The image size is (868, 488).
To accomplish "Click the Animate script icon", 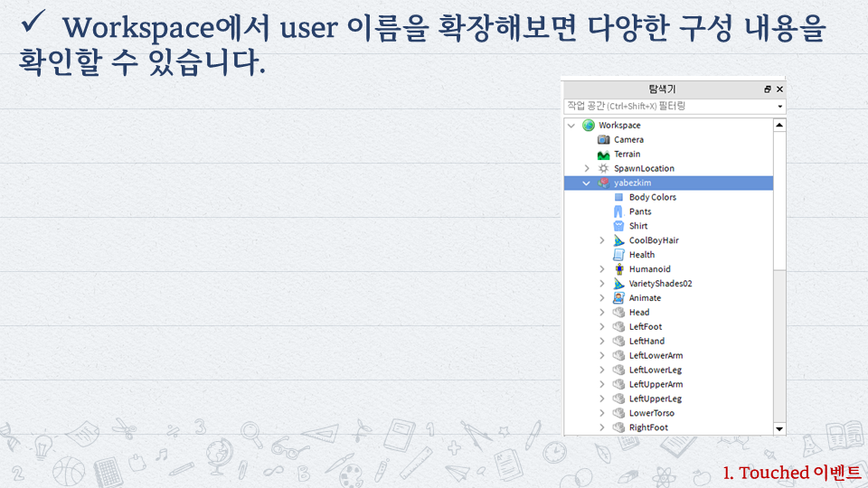I will pos(618,297).
